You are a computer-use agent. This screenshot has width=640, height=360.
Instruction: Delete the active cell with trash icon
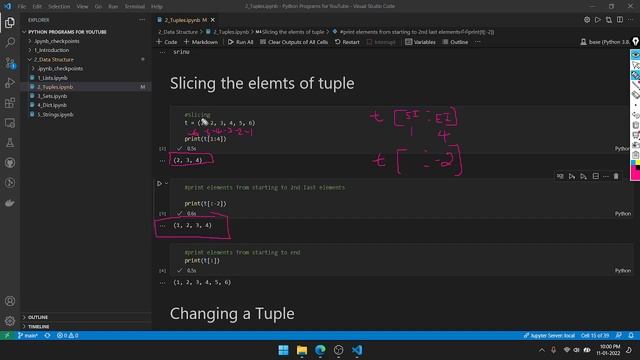616,176
